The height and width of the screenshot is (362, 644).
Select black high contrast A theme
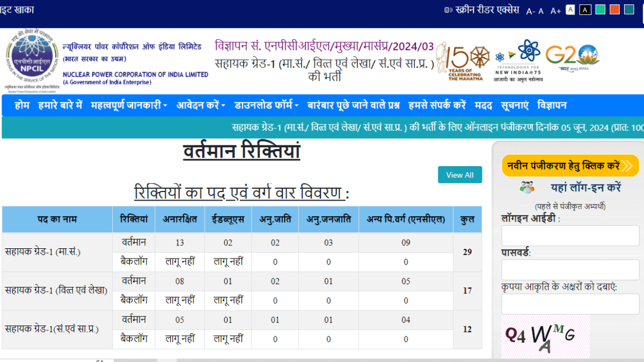(586, 10)
